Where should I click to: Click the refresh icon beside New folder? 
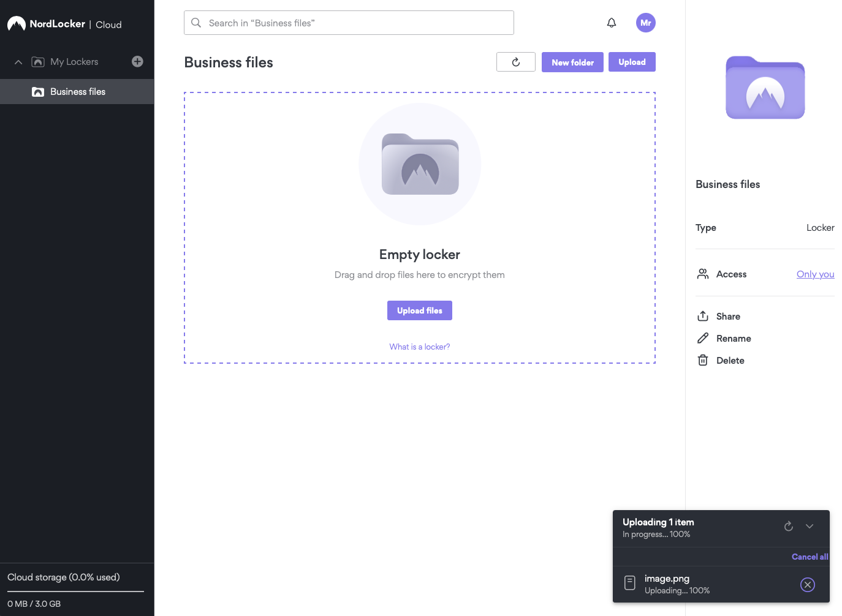[x=515, y=61]
